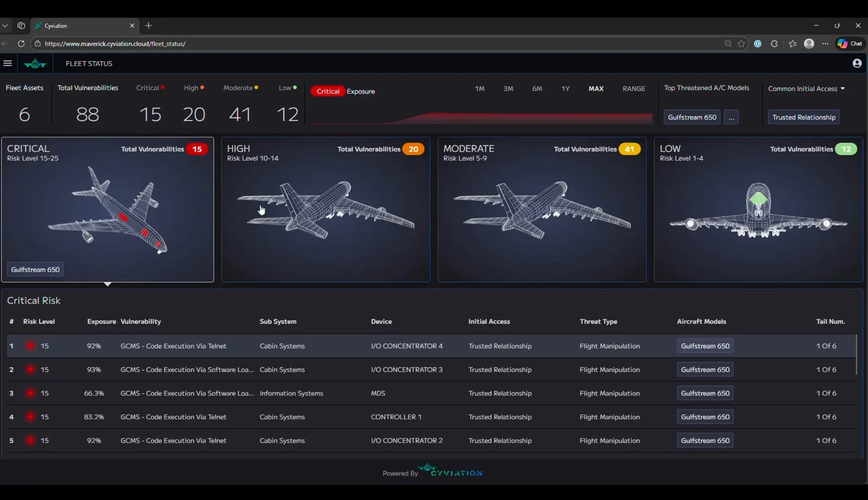This screenshot has width=868, height=500.
Task: Select the CRITICAL risk level card
Action: click(108, 210)
